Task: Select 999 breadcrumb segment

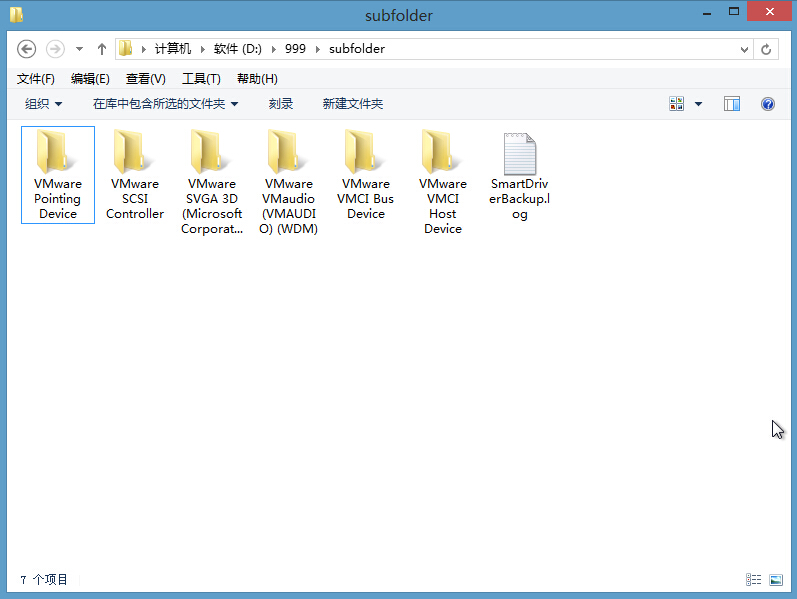Action: (x=295, y=49)
